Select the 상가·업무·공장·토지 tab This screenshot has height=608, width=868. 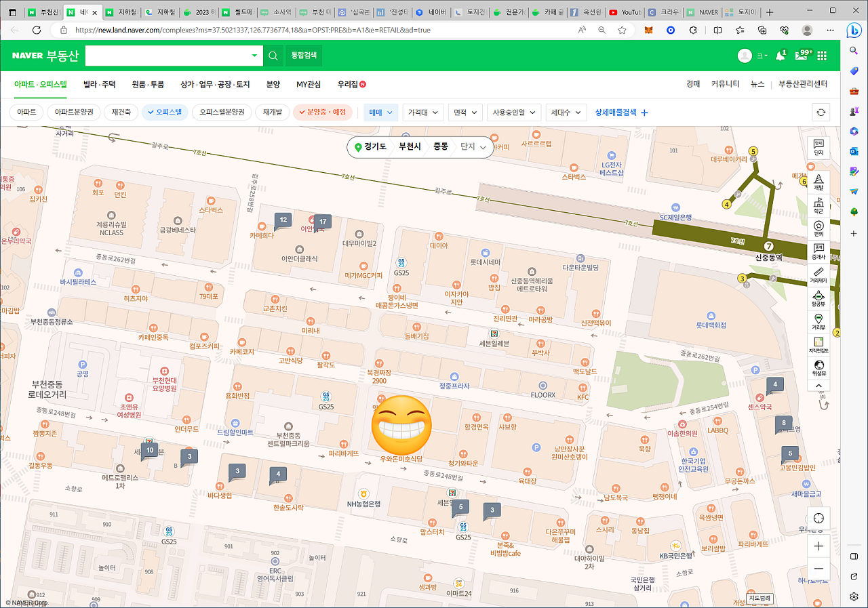pyautogui.click(x=215, y=85)
